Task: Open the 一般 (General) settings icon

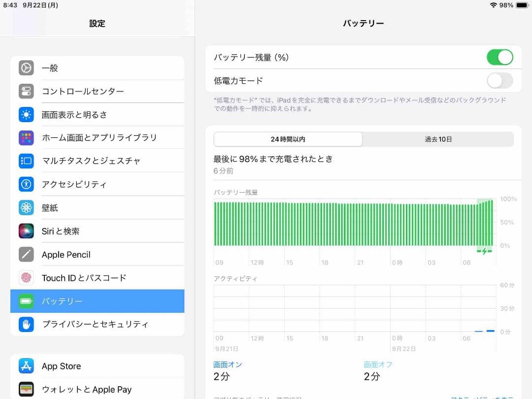Action: tap(26, 68)
